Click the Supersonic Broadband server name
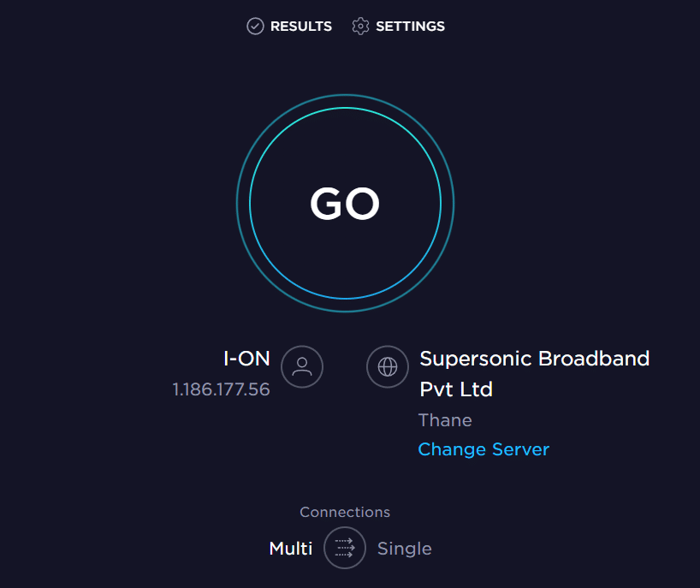Viewport: 700px width, 588px height. pos(535,359)
